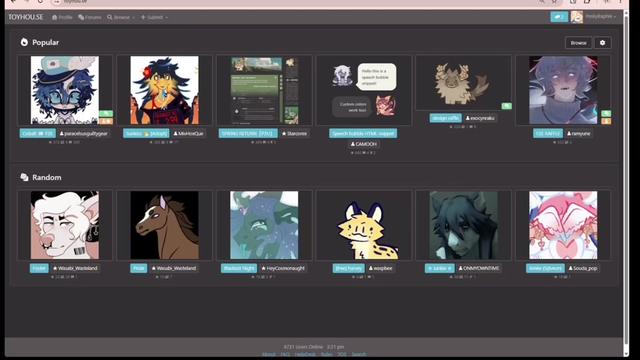
Task: Open the pink and white winged thumbnail
Action: (563, 225)
